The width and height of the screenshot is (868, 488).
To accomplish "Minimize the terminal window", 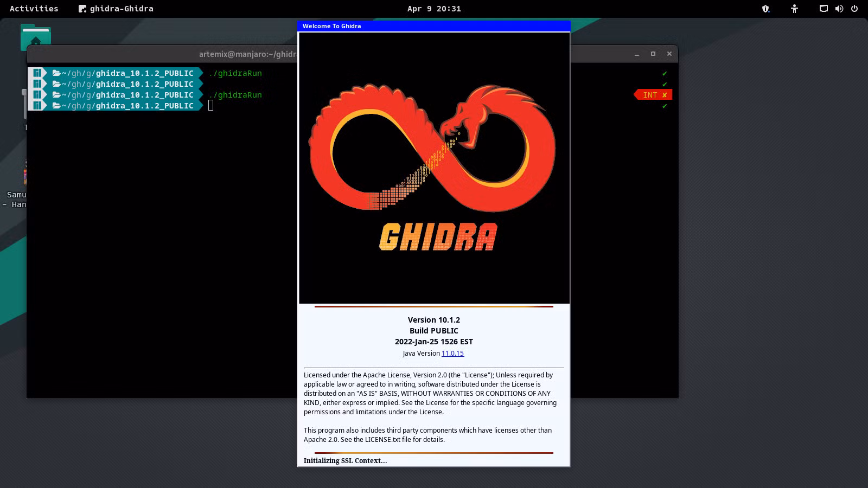I will [x=637, y=54].
